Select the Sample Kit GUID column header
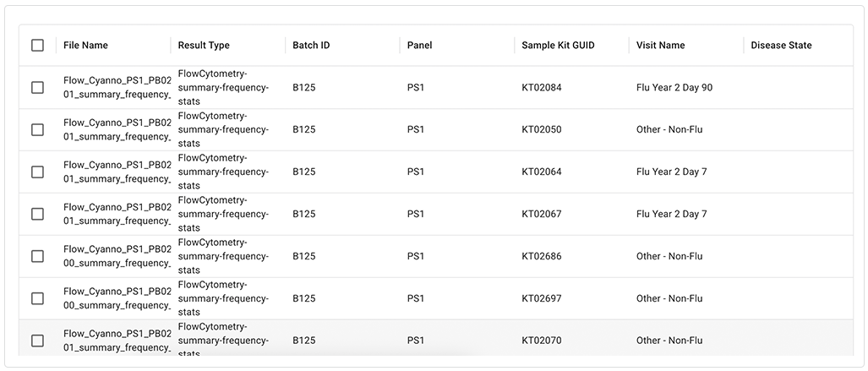The width and height of the screenshot is (868, 371). [x=558, y=46]
